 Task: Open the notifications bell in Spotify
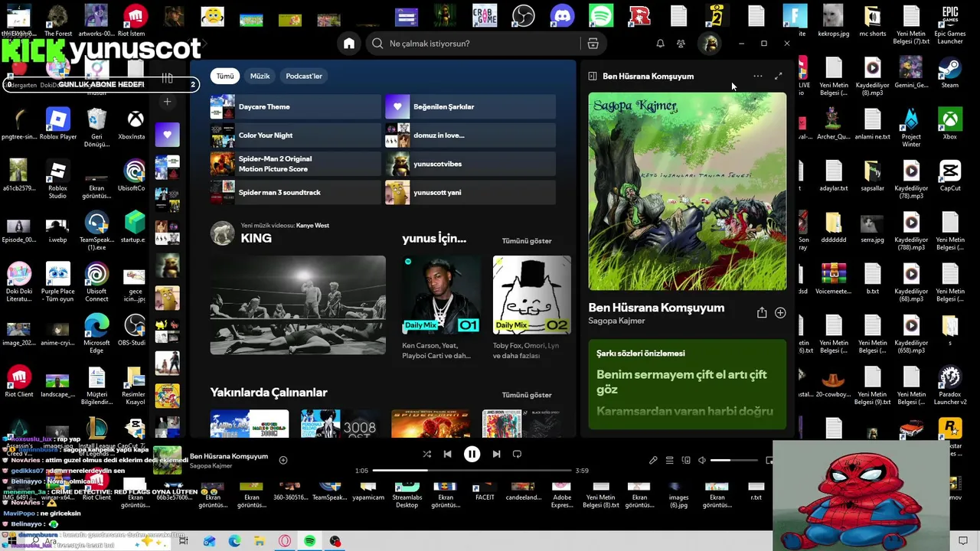click(x=660, y=44)
